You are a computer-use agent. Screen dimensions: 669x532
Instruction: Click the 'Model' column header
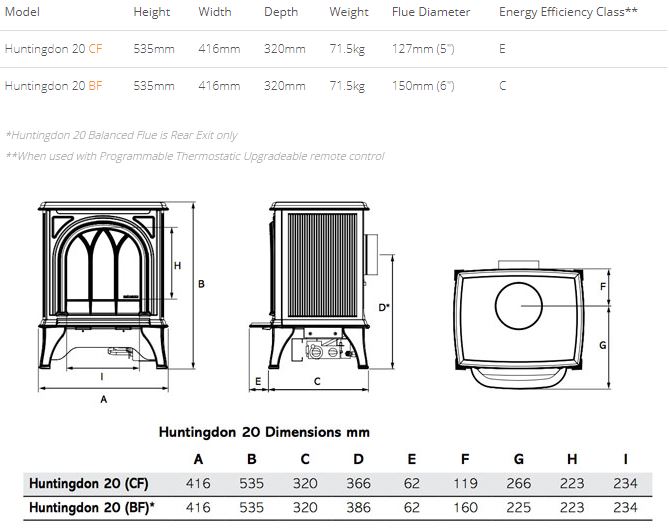pyautogui.click(x=22, y=12)
